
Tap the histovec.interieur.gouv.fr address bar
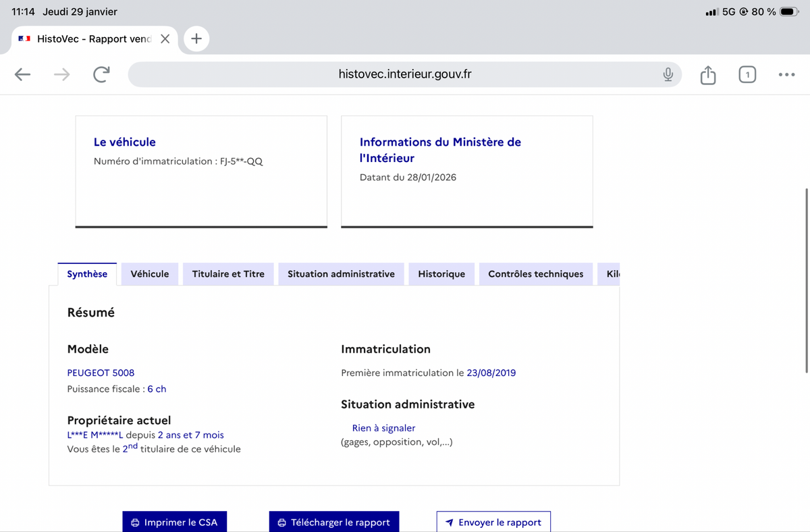click(x=404, y=74)
